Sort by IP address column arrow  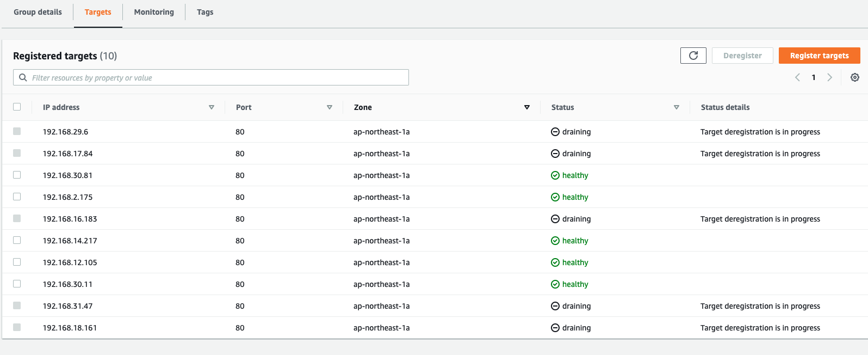212,107
